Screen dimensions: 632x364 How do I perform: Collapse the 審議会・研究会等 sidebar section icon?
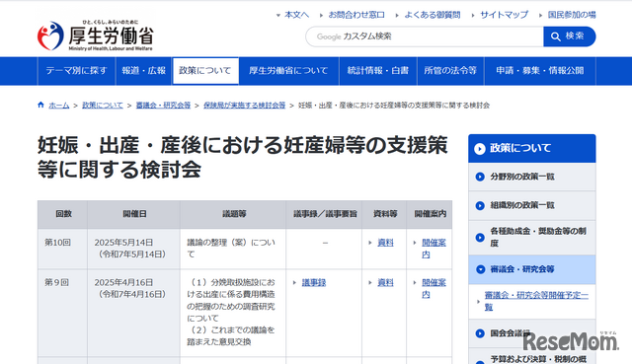(x=480, y=269)
